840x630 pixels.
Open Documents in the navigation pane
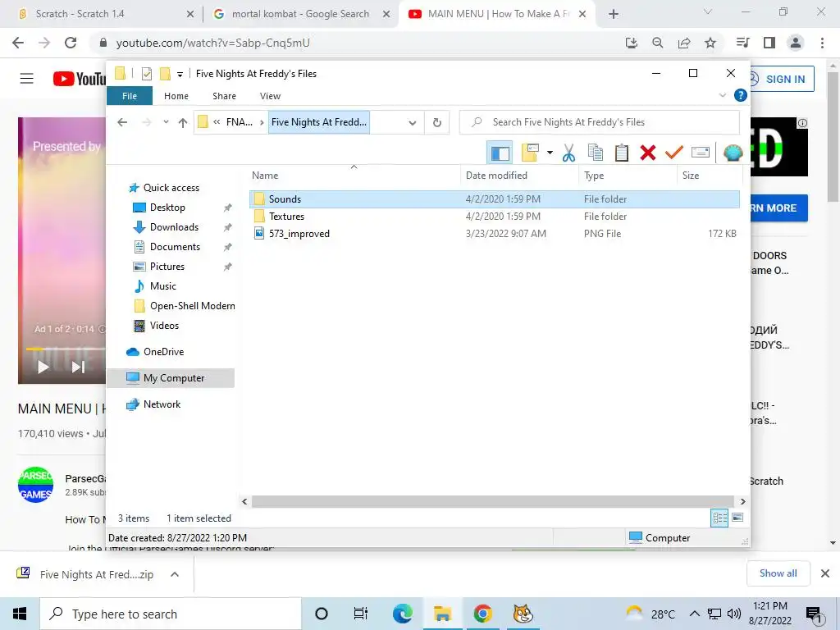coord(167,247)
